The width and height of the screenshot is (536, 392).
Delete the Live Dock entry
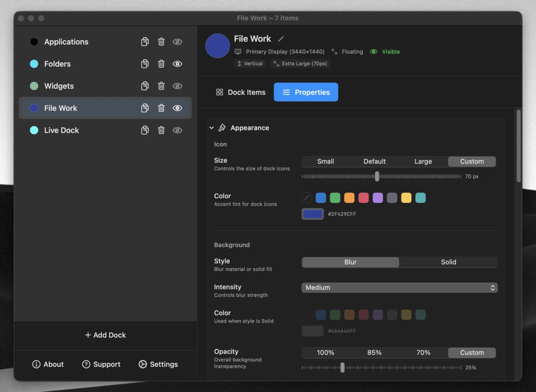click(x=161, y=130)
